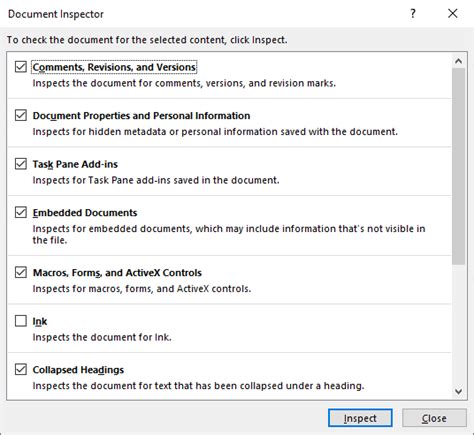Click the Close button
This screenshot has height=435, width=474.
point(434,418)
